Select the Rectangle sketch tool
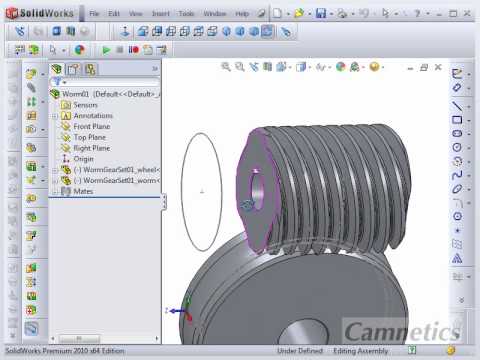The width and height of the screenshot is (480, 360). (x=457, y=120)
